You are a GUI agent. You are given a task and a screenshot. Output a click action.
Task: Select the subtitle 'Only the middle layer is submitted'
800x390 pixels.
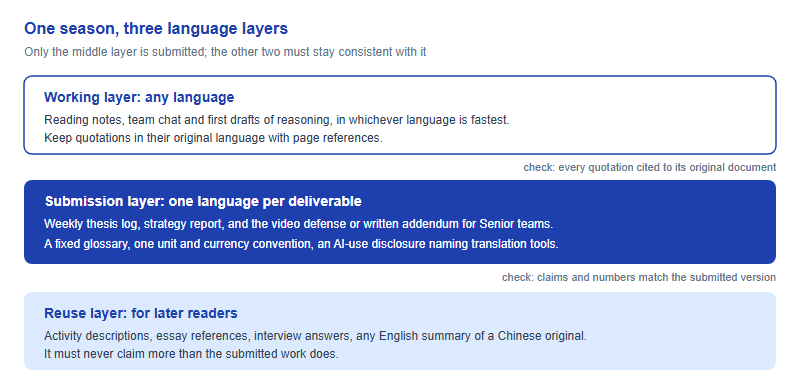click(225, 52)
